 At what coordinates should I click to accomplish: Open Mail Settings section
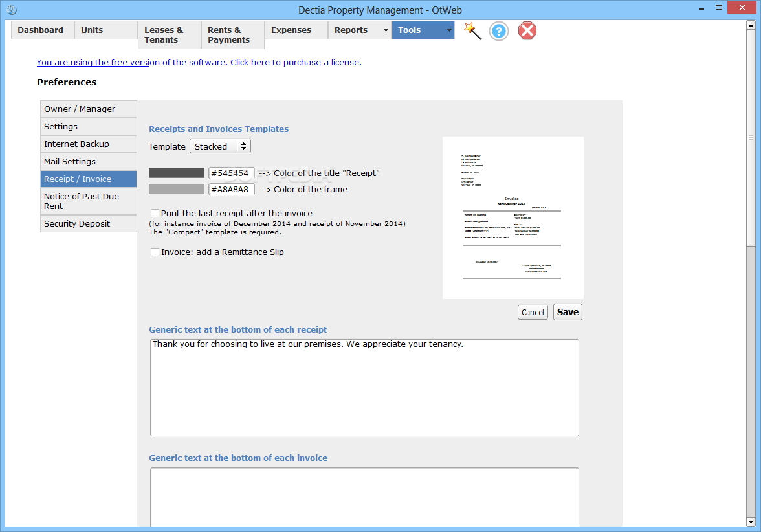click(x=88, y=162)
